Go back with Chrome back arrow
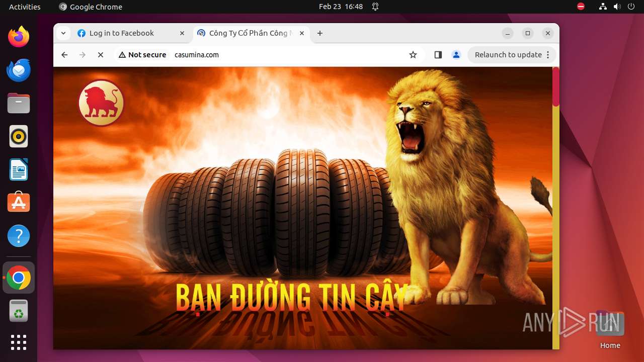The width and height of the screenshot is (644, 362). [64, 55]
